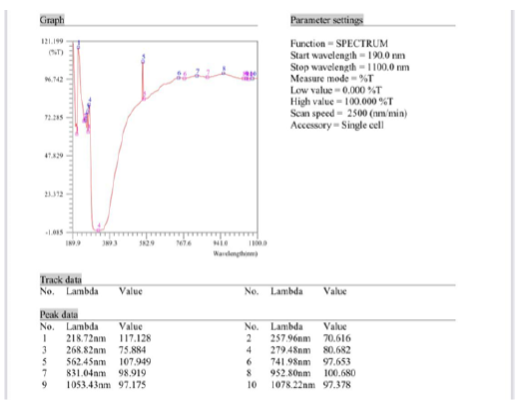Click peak 8 lambda '952.80nm'
532x407 pixels.
tap(290, 373)
